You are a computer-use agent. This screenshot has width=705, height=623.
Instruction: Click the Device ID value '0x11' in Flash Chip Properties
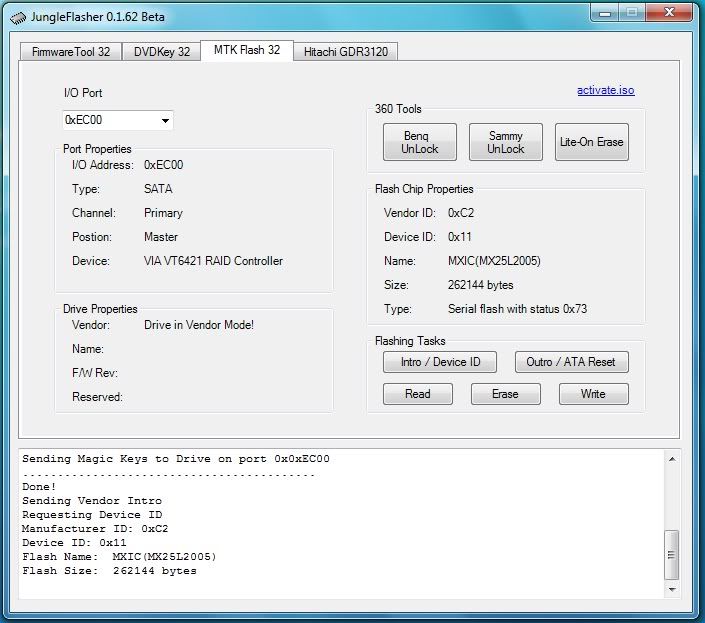coord(459,237)
